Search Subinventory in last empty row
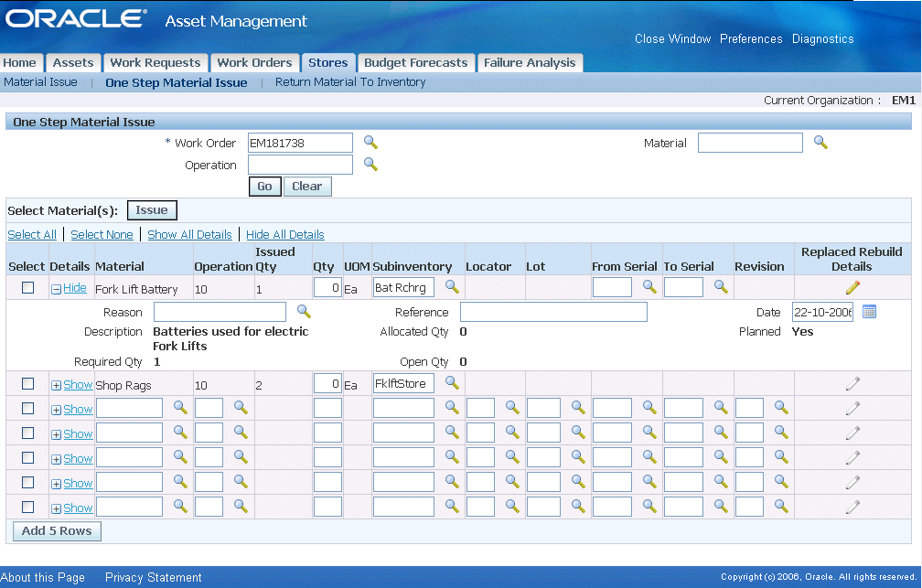This screenshot has height=588, width=922. (x=452, y=507)
